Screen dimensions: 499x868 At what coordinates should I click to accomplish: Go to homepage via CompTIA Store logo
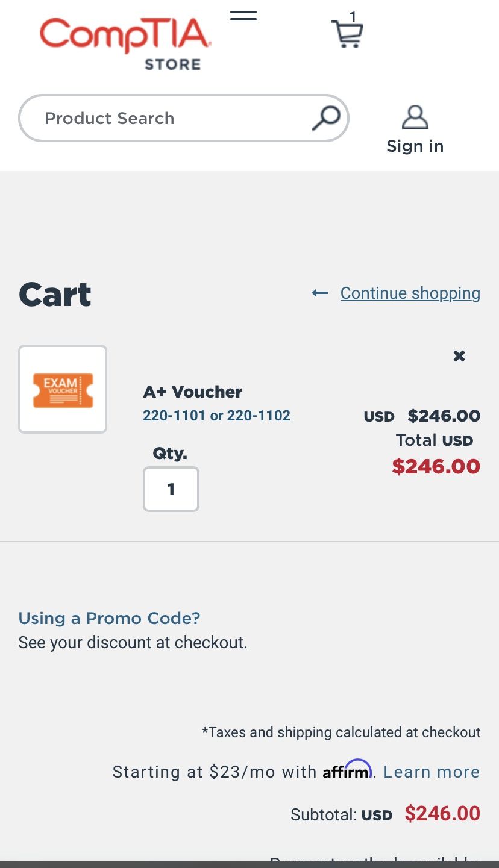(x=125, y=43)
